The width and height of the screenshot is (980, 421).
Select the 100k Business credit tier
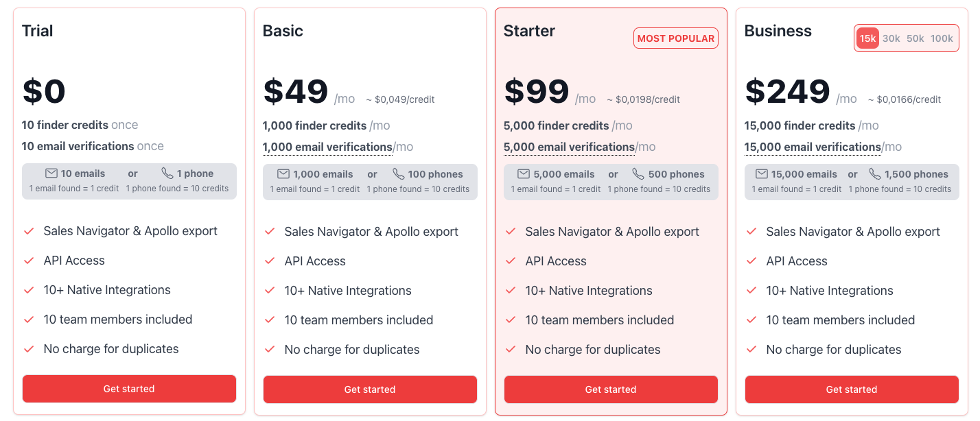[x=942, y=38]
